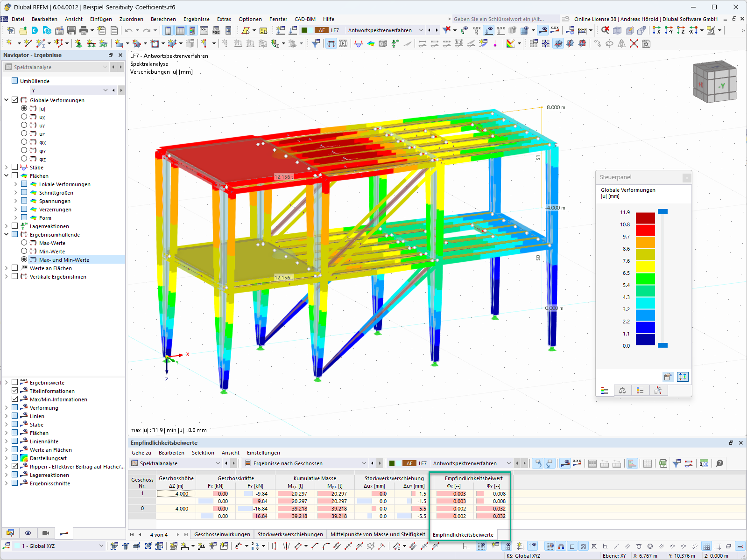
Task: Toggle the Umhüllende checkbox
Action: tap(14, 81)
